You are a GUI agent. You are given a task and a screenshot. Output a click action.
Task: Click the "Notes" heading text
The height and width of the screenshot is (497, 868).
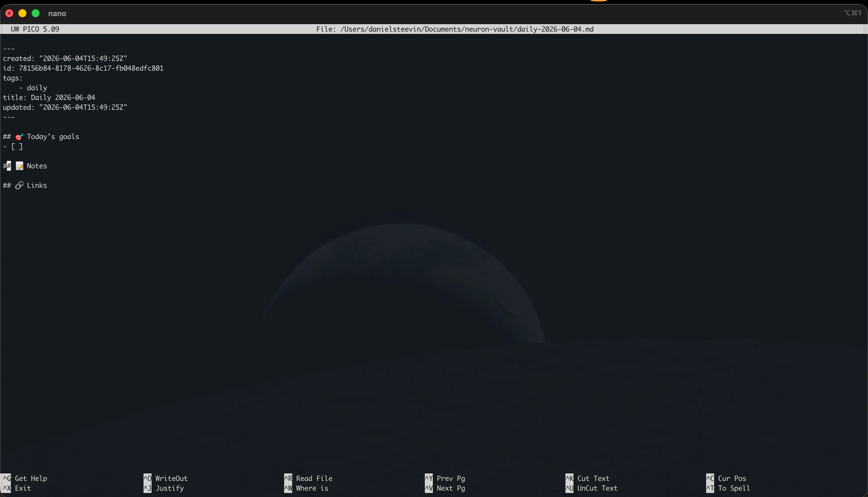[37, 166]
